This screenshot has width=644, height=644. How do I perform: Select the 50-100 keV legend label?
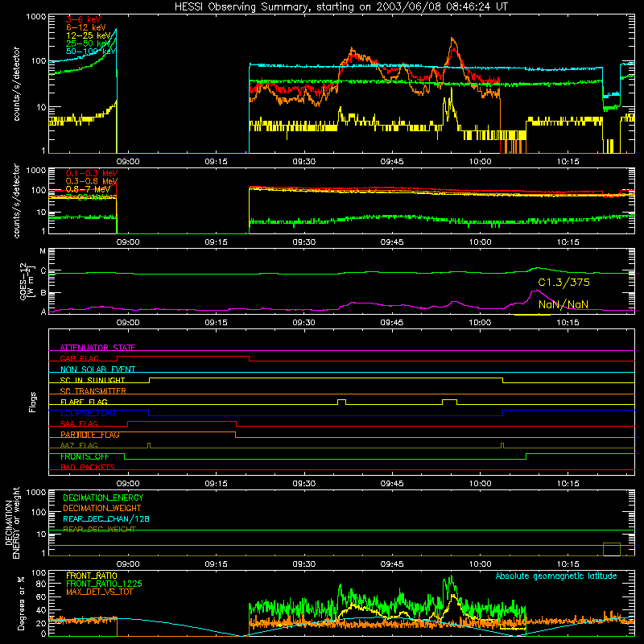pyautogui.click(x=91, y=51)
